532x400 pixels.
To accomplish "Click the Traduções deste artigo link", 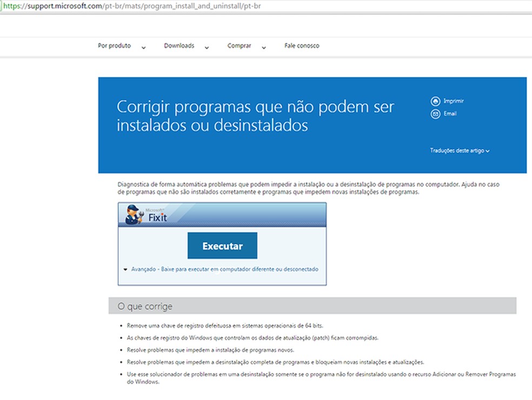I will [458, 151].
